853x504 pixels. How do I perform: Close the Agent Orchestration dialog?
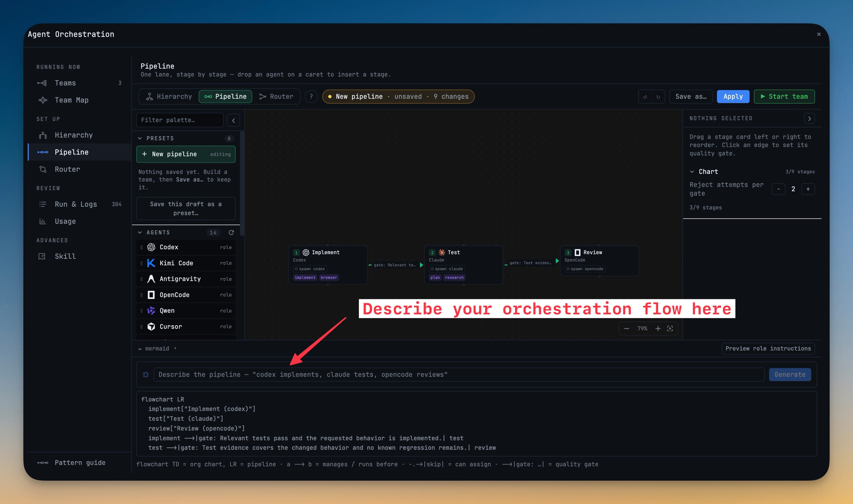819,34
